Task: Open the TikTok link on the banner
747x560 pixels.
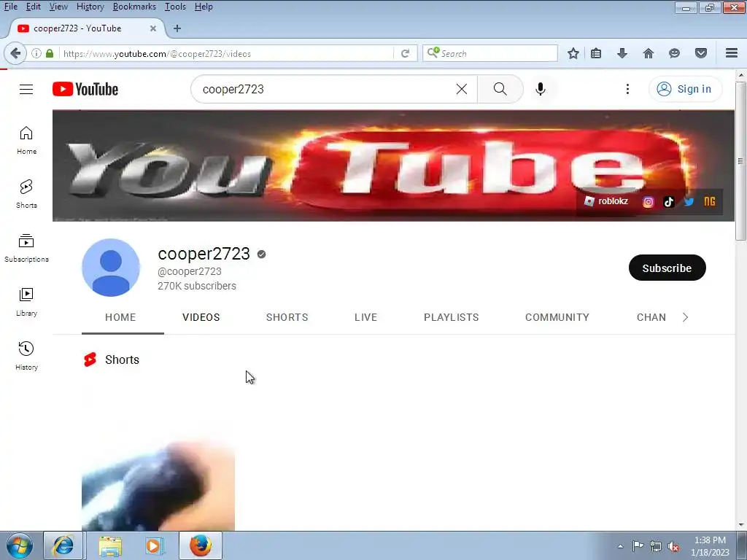Action: (668, 202)
